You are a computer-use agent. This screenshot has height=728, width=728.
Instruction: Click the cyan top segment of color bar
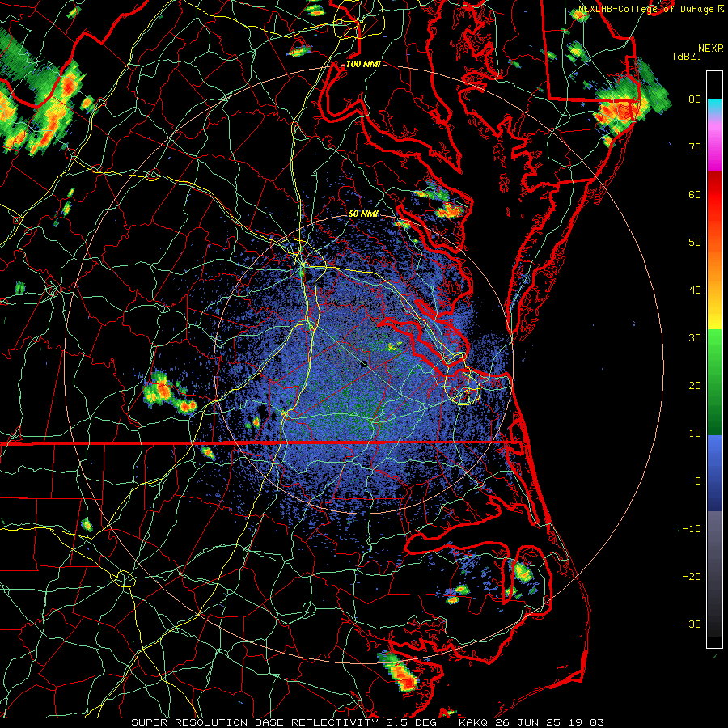pos(714,108)
